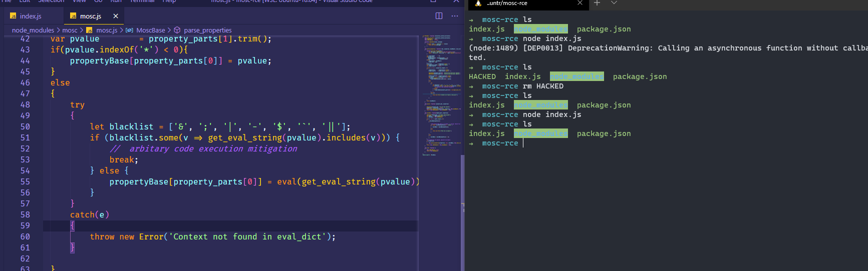The height and width of the screenshot is (271, 868).
Task: Click the closing brace on line 61
Action: tap(72, 247)
